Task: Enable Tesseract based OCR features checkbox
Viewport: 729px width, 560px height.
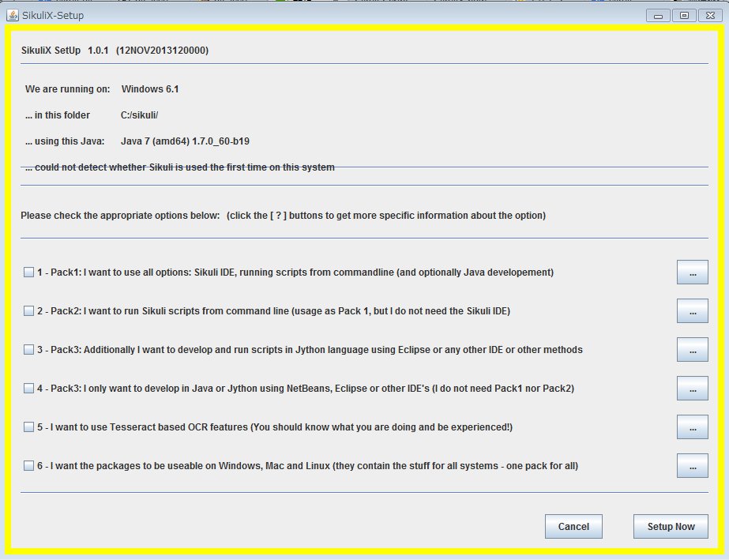Action: [28, 427]
